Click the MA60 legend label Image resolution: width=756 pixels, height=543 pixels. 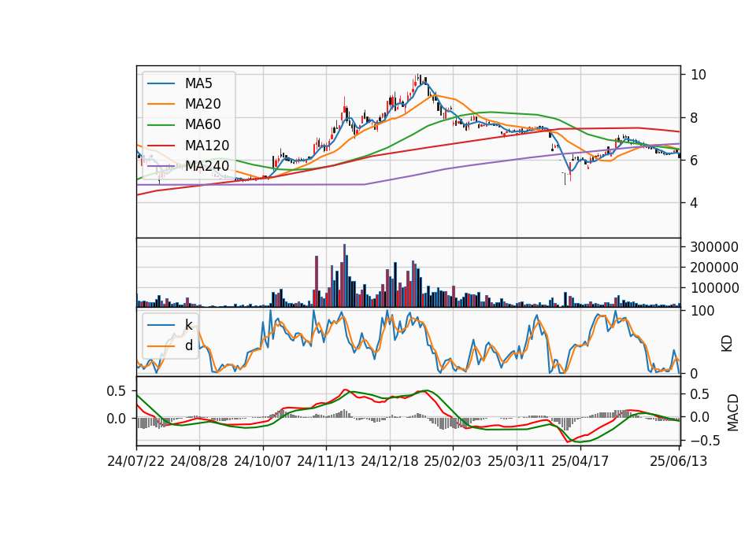pos(203,124)
